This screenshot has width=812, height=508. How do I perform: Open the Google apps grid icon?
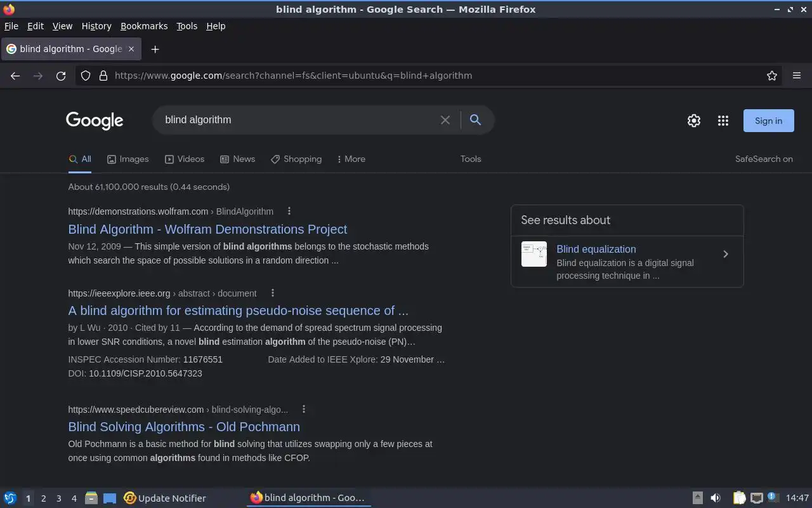(x=723, y=121)
